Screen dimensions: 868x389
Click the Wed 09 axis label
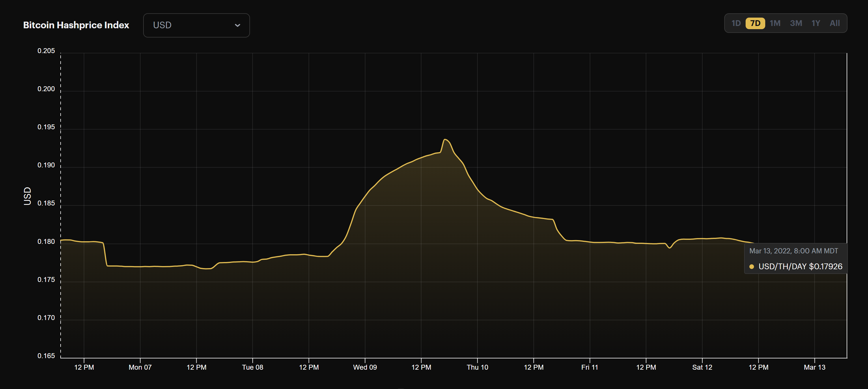[365, 367]
